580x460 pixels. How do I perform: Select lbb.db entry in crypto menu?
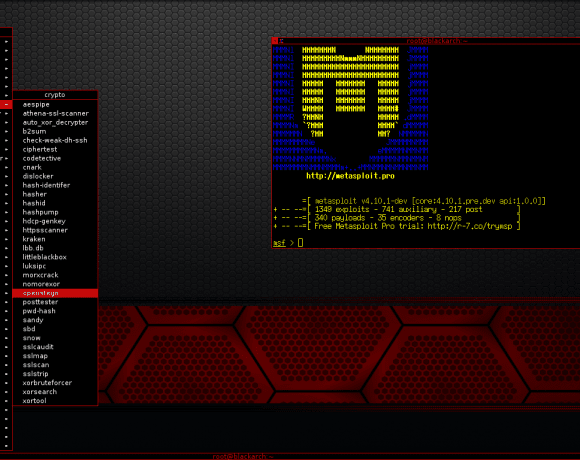coord(55,248)
